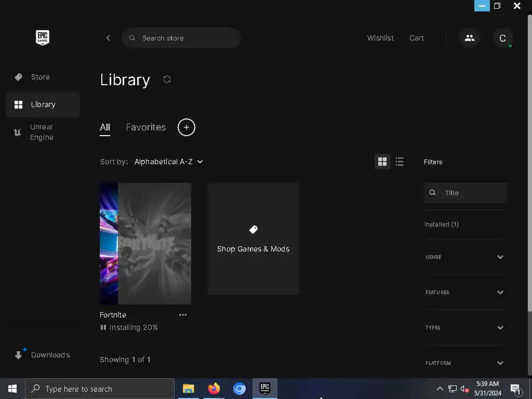Image resolution: width=532 pixels, height=399 pixels.
Task: Go back with the left arrow
Action: (108, 38)
